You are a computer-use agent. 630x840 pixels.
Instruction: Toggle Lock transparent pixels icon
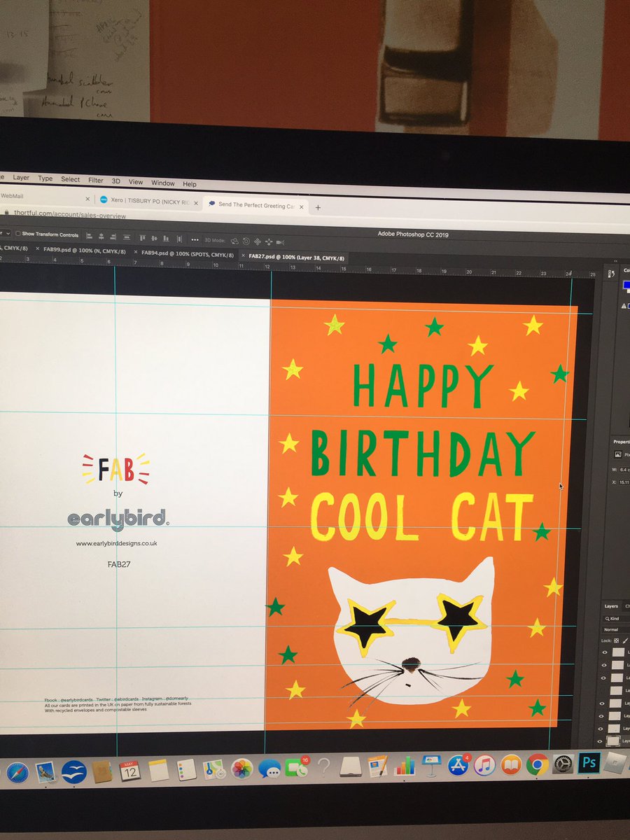616,640
